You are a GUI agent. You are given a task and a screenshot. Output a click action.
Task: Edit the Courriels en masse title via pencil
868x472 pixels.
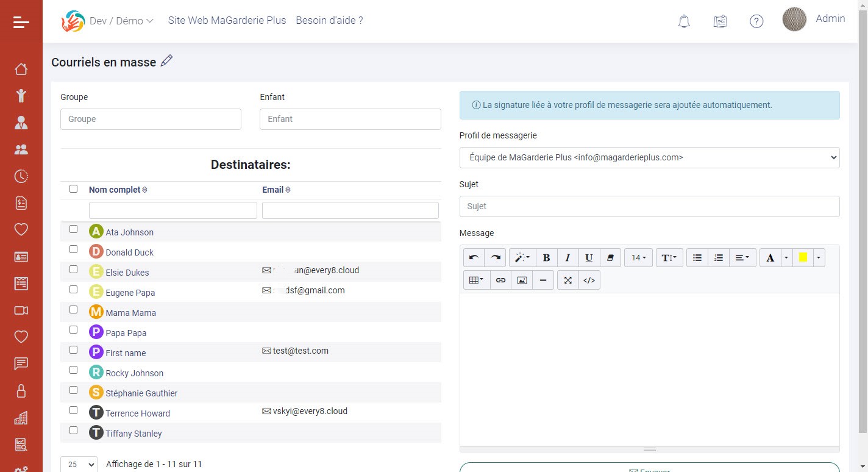click(x=166, y=61)
